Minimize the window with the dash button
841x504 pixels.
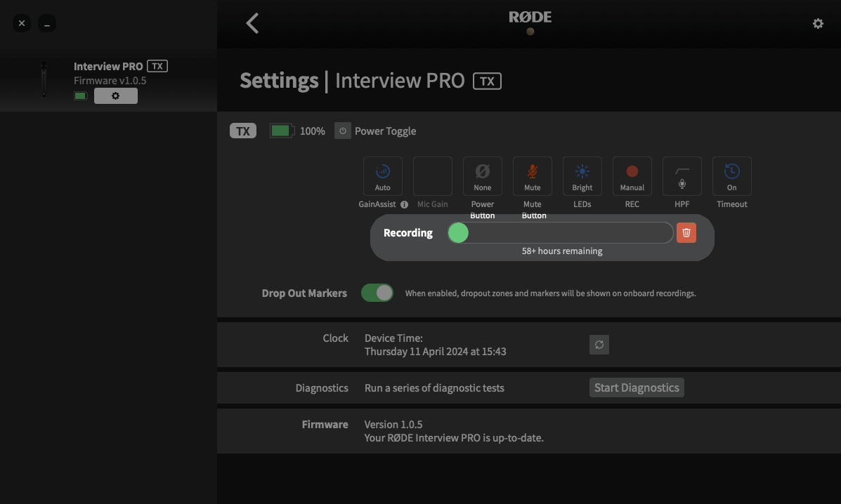[x=46, y=24]
